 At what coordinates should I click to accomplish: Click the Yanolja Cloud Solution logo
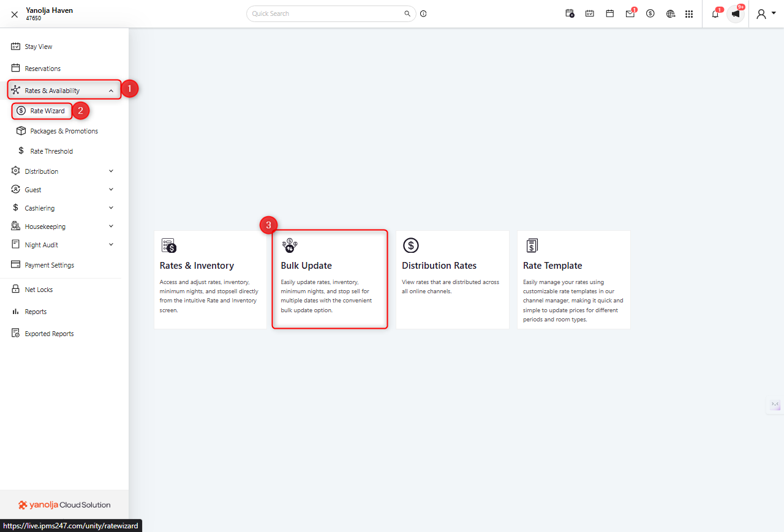[x=64, y=505]
